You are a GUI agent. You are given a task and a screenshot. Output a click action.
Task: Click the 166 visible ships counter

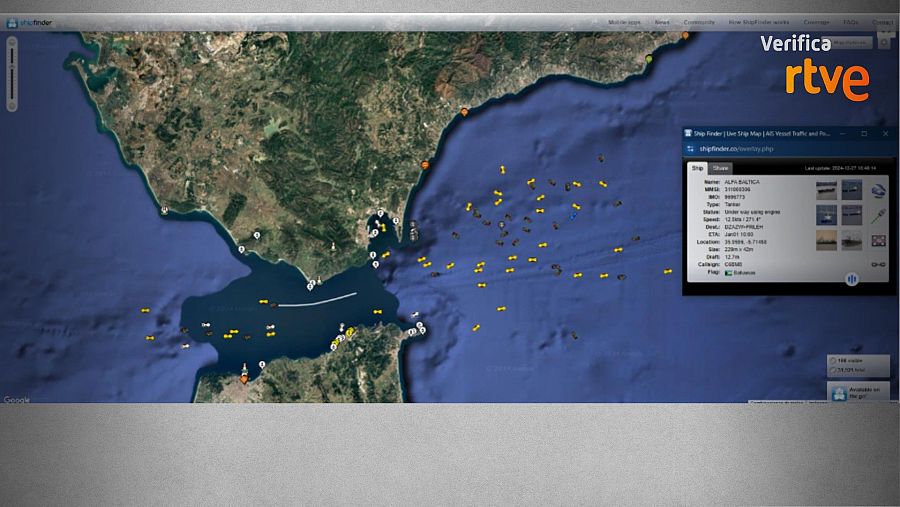849,361
